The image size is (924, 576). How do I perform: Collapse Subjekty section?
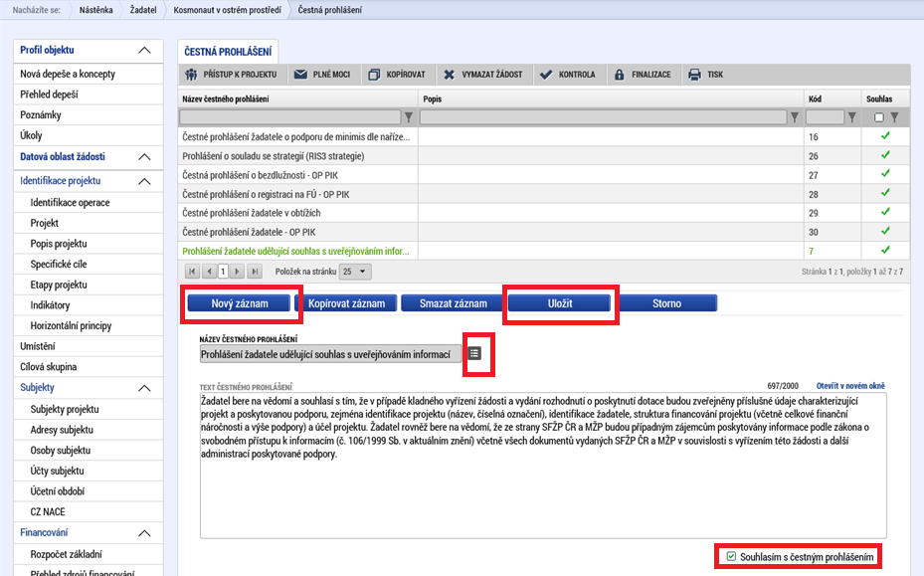coord(144,388)
